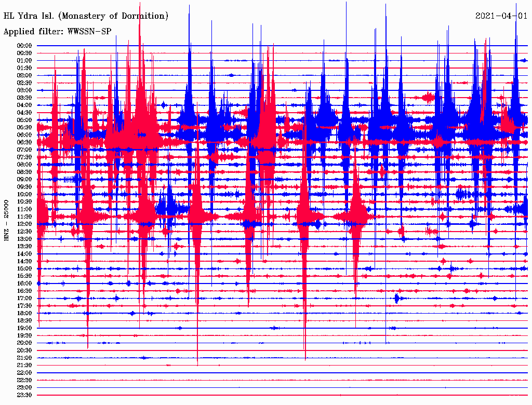Image resolution: width=532 pixels, height=405 pixels.
Task: Click the 18:00 time label
Action: (x=24, y=314)
